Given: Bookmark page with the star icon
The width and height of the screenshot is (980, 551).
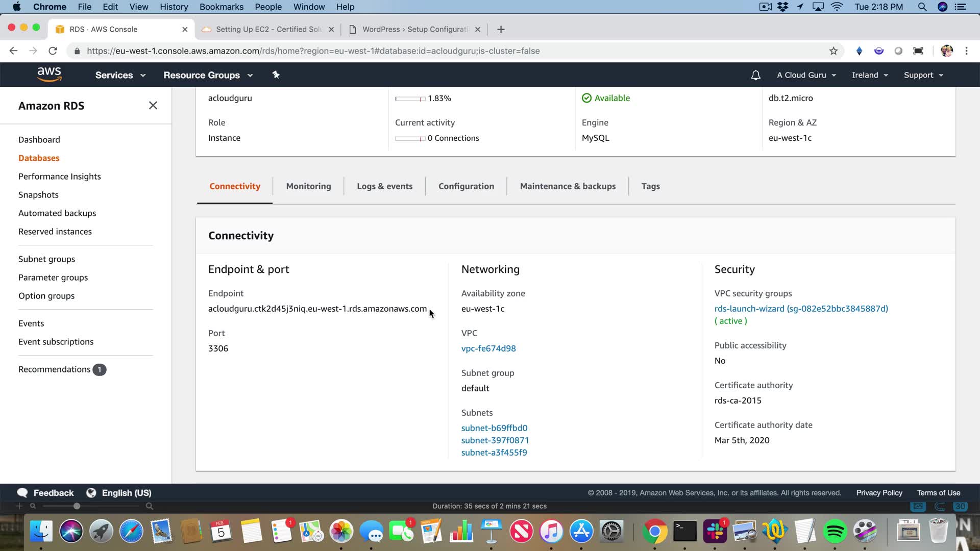Looking at the screenshot, I should (834, 51).
